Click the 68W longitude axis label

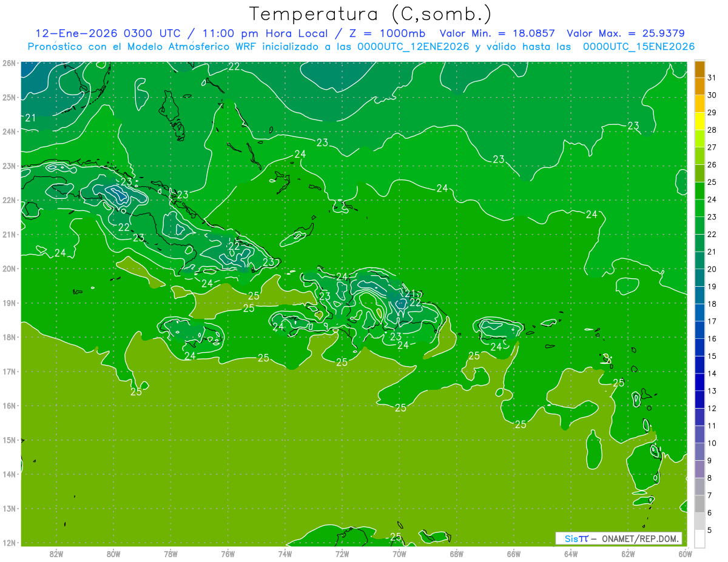[x=457, y=554]
